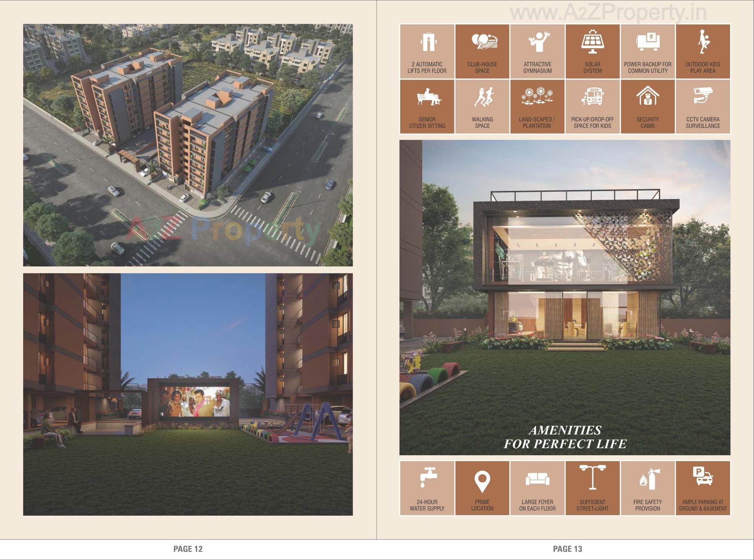Select the Outdoor Kids Play Area icon

coord(704,41)
